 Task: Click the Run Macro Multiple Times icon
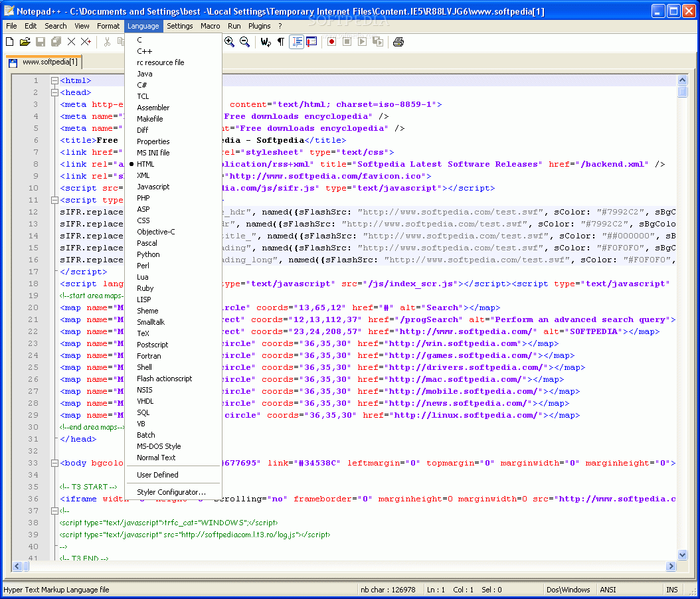[x=378, y=42]
